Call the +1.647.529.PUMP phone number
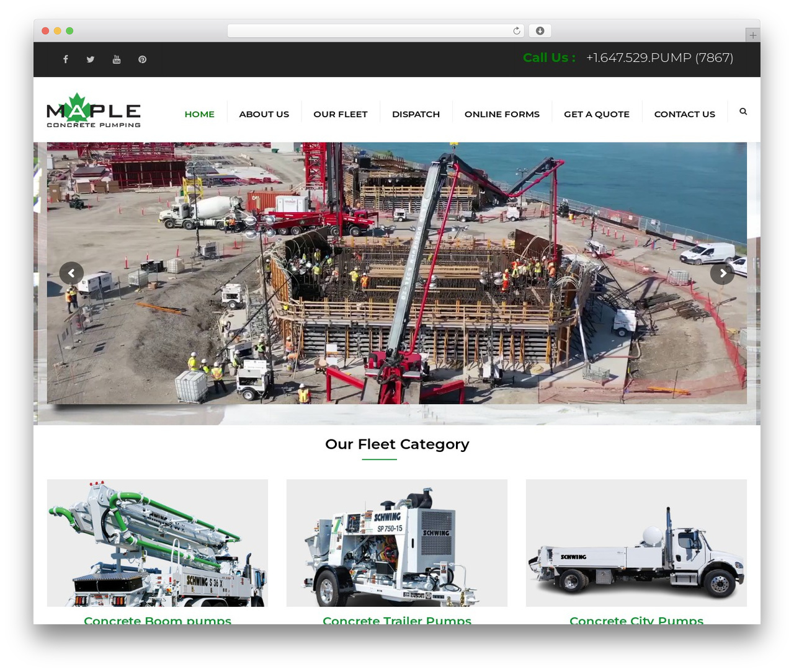The height and width of the screenshot is (672, 794). click(x=659, y=58)
